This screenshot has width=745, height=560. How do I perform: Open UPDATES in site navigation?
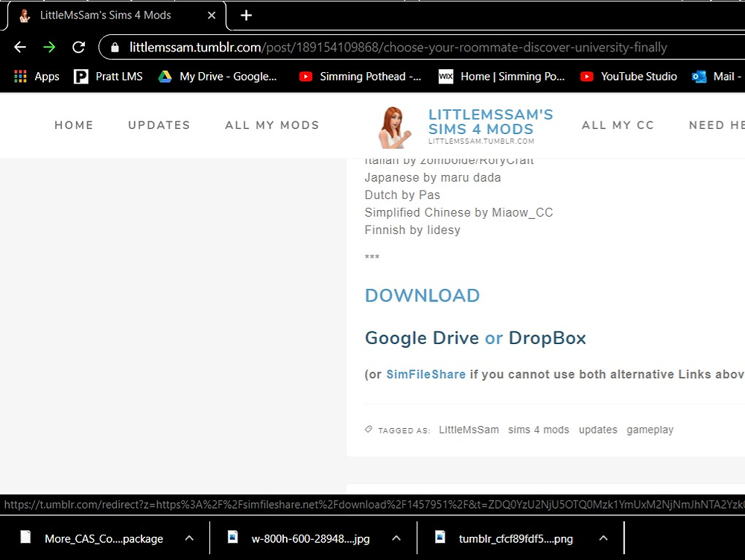pyautogui.click(x=159, y=125)
